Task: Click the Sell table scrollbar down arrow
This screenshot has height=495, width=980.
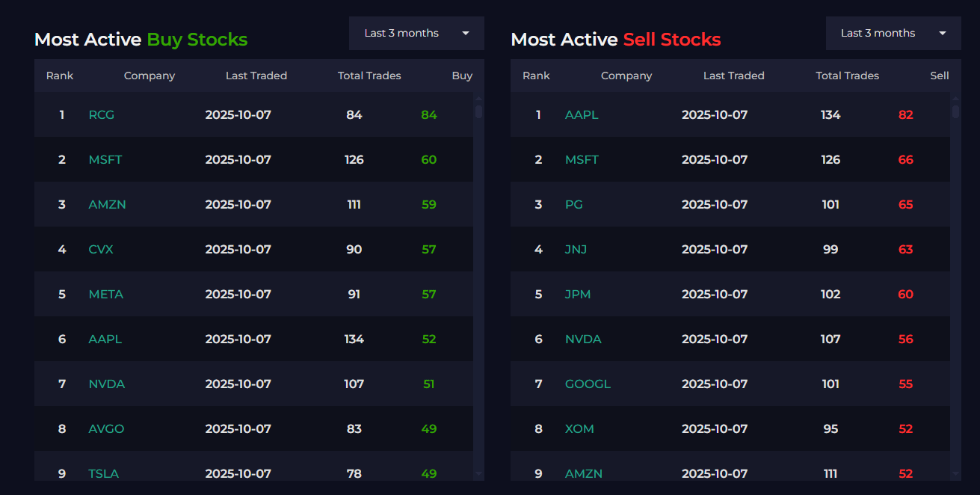Action: coord(956,473)
